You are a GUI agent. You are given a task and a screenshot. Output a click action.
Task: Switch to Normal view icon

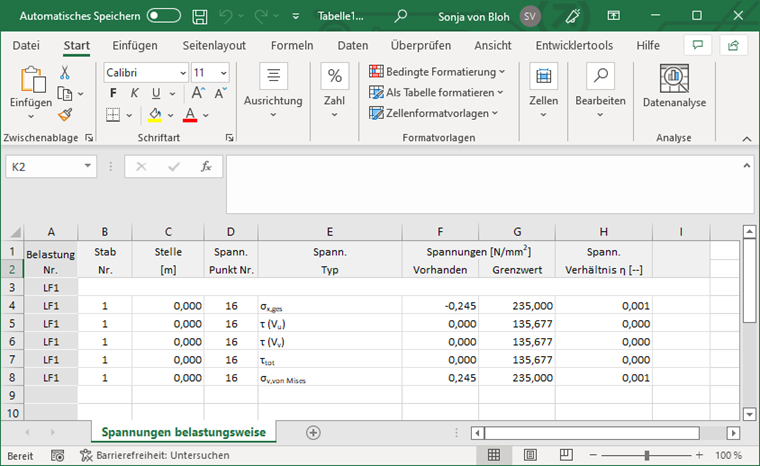(x=494, y=455)
